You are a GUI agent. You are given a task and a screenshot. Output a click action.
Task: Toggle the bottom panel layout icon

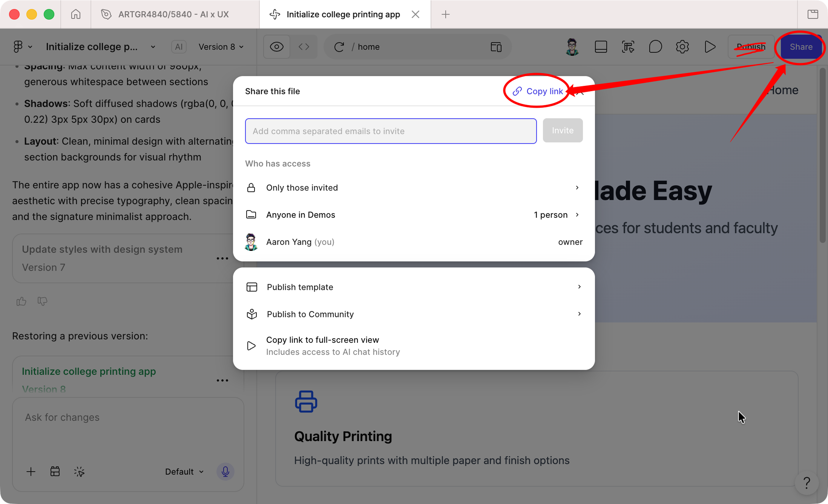point(601,47)
